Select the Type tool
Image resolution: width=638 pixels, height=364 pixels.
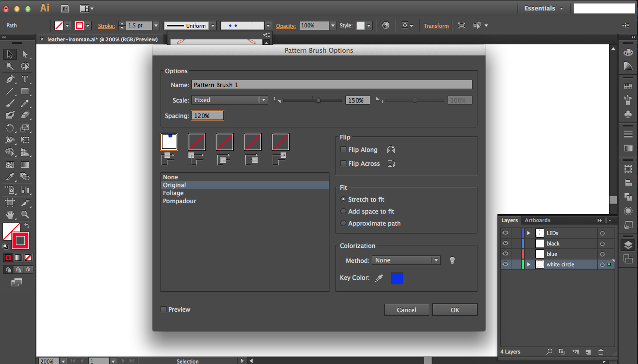[25, 79]
